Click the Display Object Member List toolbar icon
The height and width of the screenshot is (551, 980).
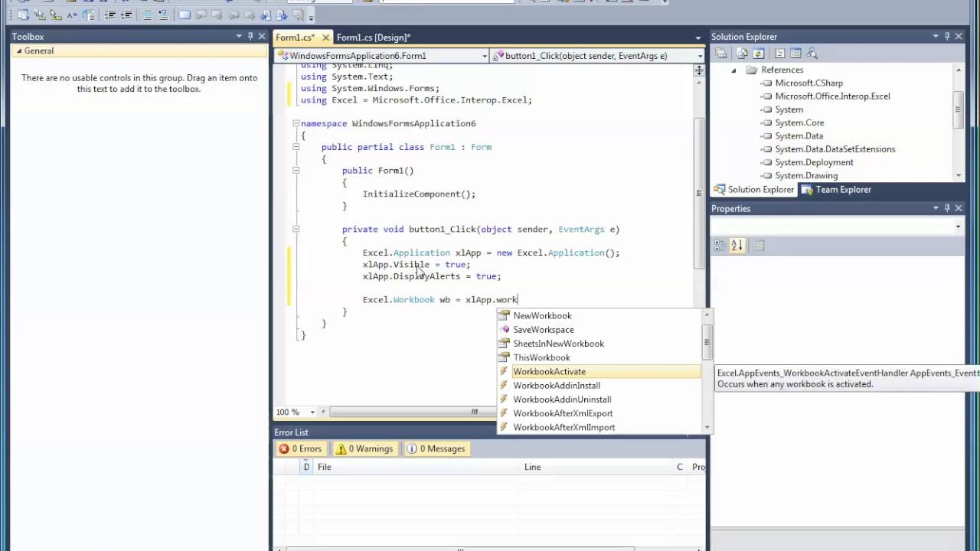coord(23,15)
